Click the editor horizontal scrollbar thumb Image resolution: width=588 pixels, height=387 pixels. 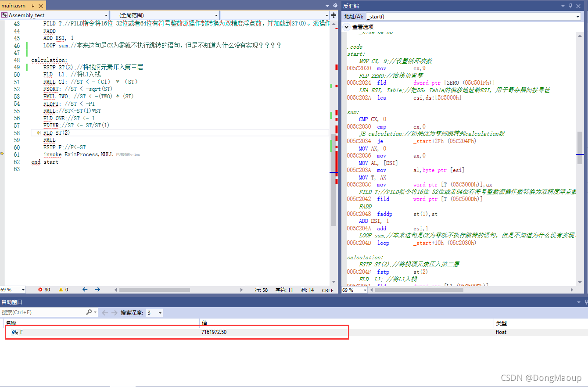pyautogui.click(x=154, y=290)
